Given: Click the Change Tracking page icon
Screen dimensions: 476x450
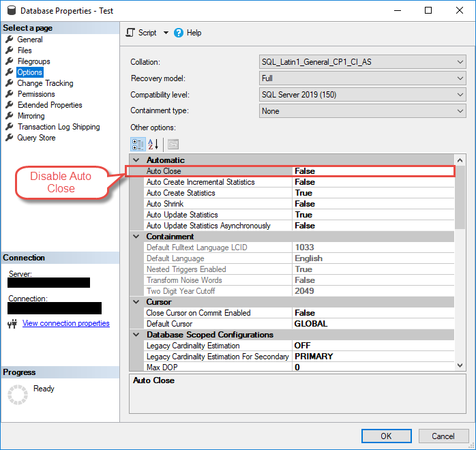Looking at the screenshot, I should [x=10, y=83].
